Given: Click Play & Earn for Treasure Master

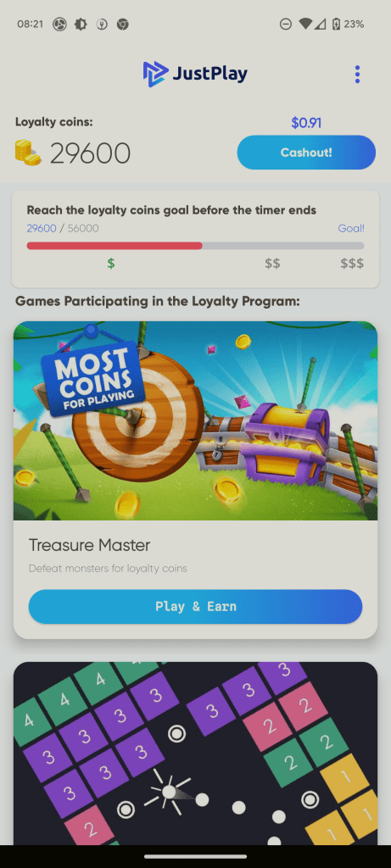Looking at the screenshot, I should (x=195, y=606).
